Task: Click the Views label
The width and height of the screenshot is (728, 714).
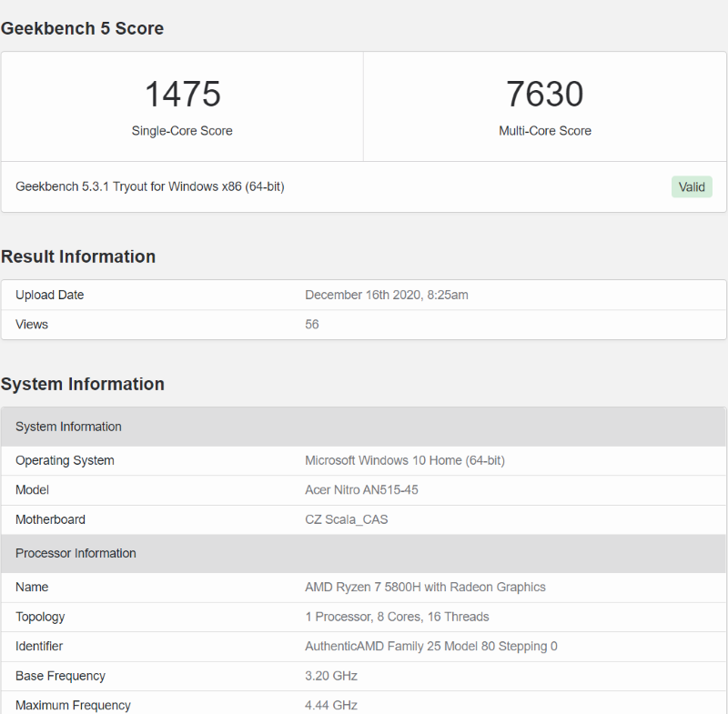Action: [32, 325]
